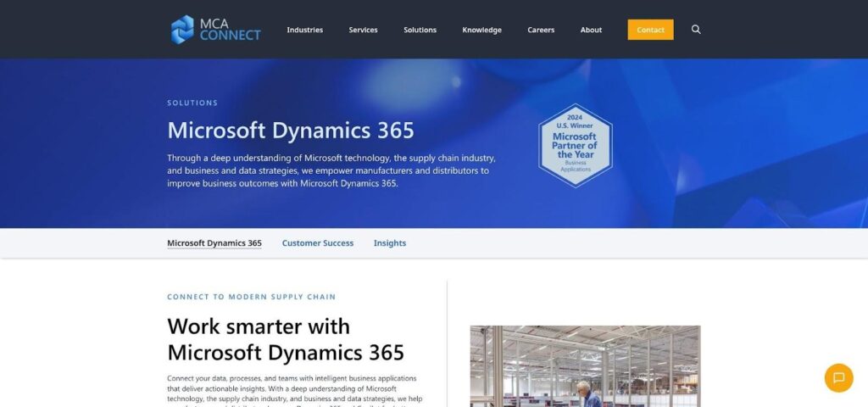Click the MCA Connect logo

click(x=215, y=30)
